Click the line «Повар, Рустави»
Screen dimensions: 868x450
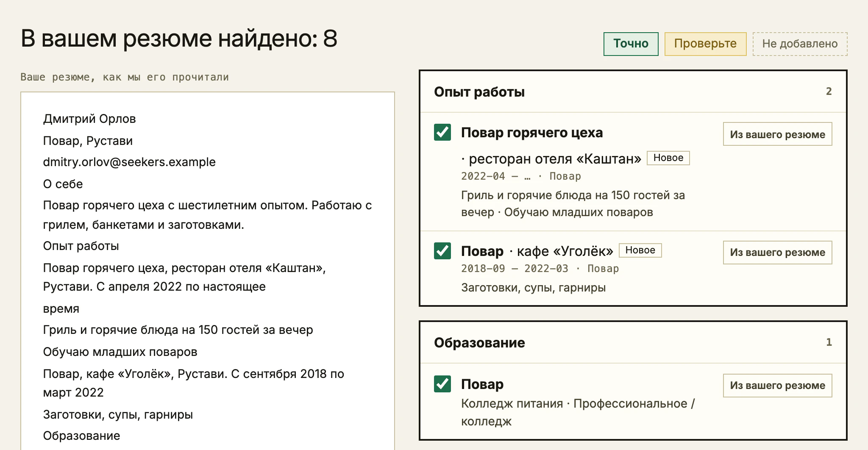point(88,141)
